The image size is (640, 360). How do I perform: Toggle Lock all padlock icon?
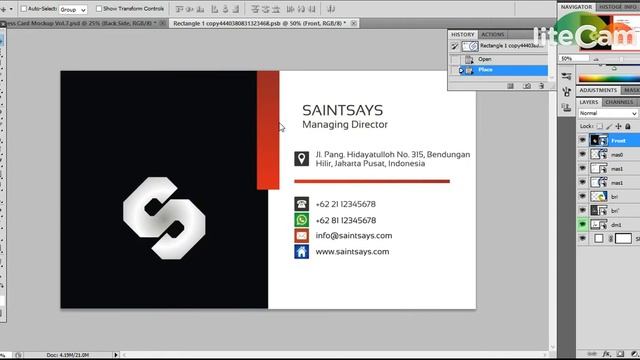click(x=628, y=127)
